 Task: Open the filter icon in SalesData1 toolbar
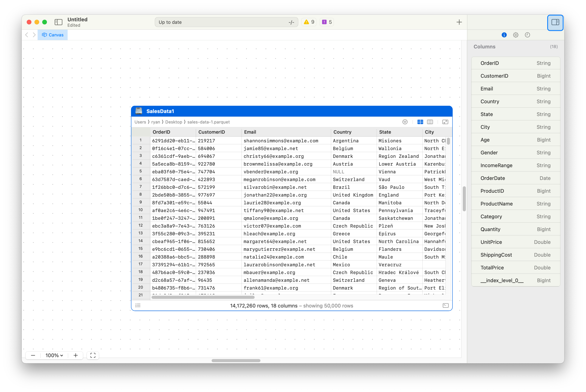405,122
